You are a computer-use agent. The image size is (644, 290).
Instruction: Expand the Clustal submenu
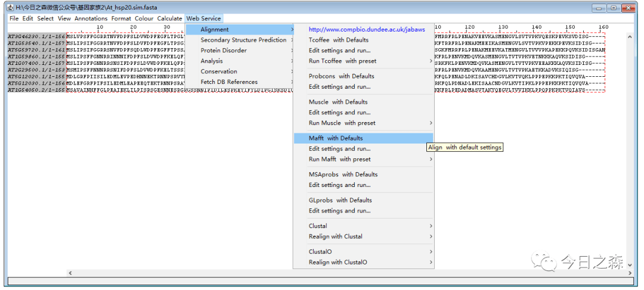pyautogui.click(x=318, y=226)
